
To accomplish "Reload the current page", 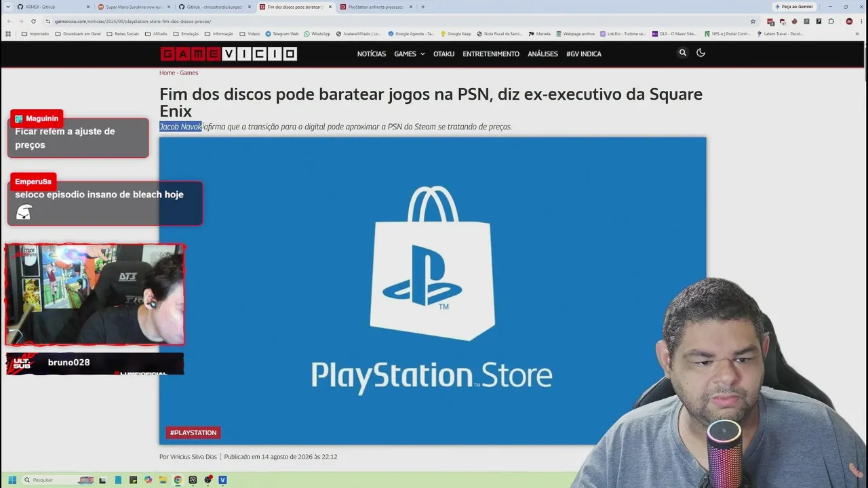I will 33,21.
